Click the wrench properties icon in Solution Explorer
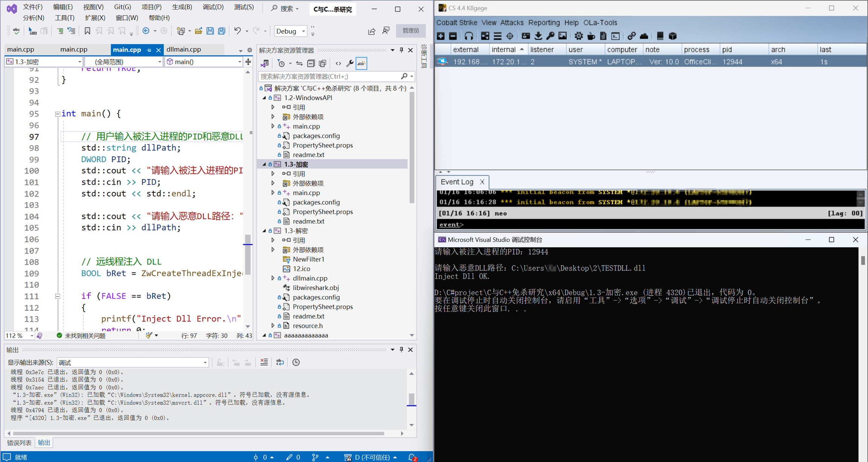 (350, 63)
